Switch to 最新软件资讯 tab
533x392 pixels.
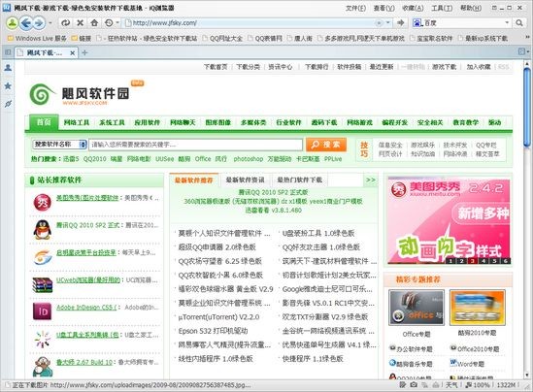click(245, 180)
